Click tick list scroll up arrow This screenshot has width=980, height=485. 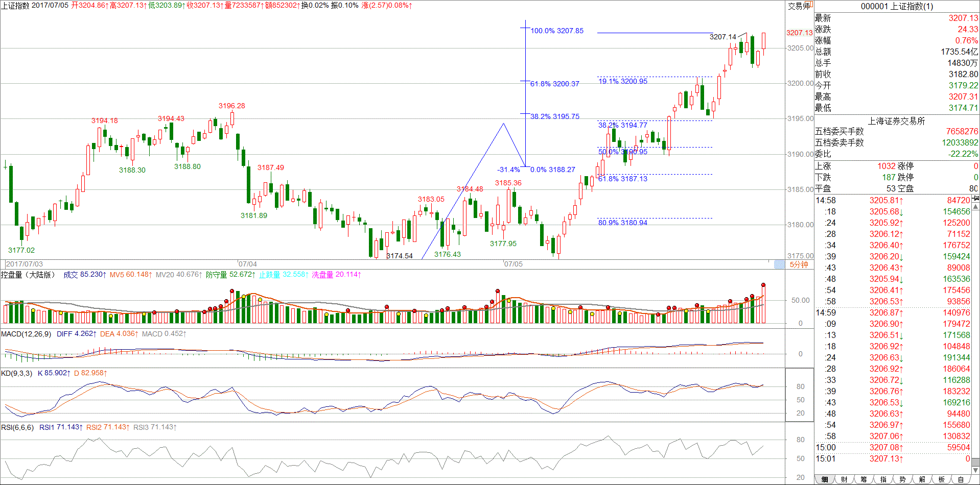click(x=975, y=207)
